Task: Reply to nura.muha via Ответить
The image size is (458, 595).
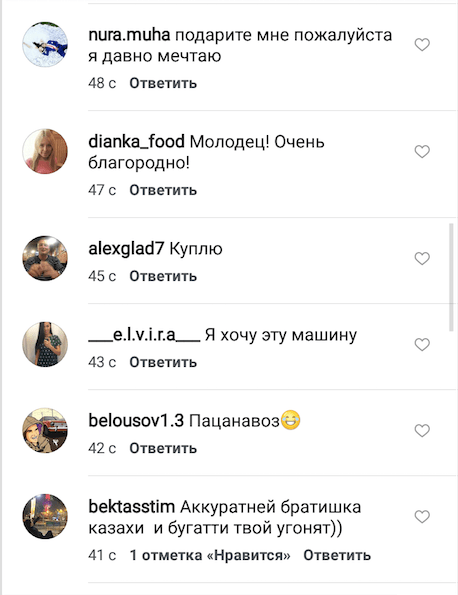Action: (163, 83)
